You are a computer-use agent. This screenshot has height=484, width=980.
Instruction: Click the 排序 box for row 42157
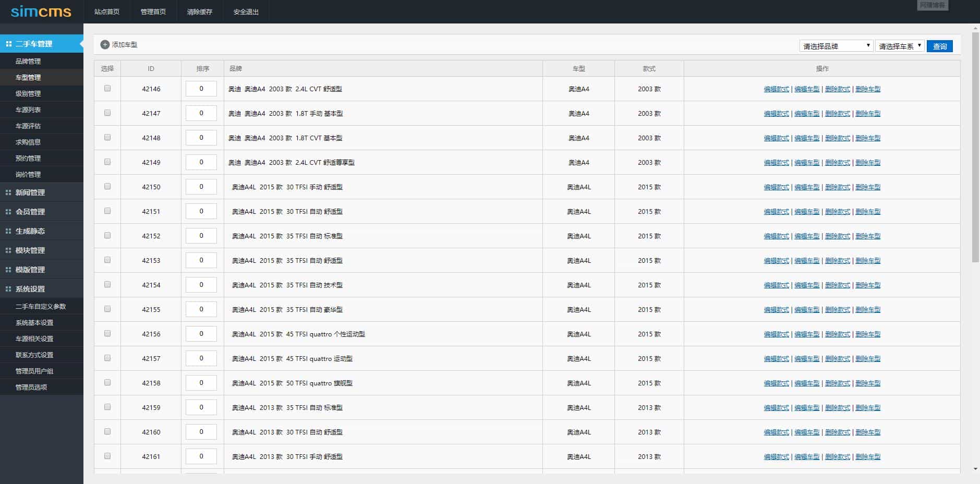(x=201, y=358)
